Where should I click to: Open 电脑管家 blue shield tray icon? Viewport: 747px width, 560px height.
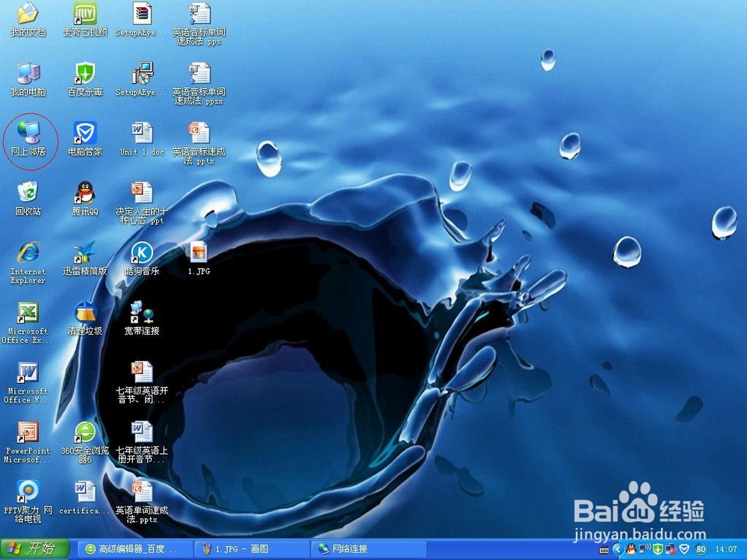click(684, 550)
